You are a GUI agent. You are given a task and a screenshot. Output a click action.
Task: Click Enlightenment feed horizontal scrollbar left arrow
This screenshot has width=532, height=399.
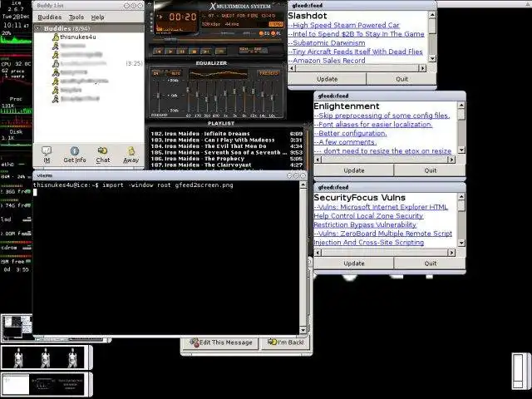[x=318, y=160]
